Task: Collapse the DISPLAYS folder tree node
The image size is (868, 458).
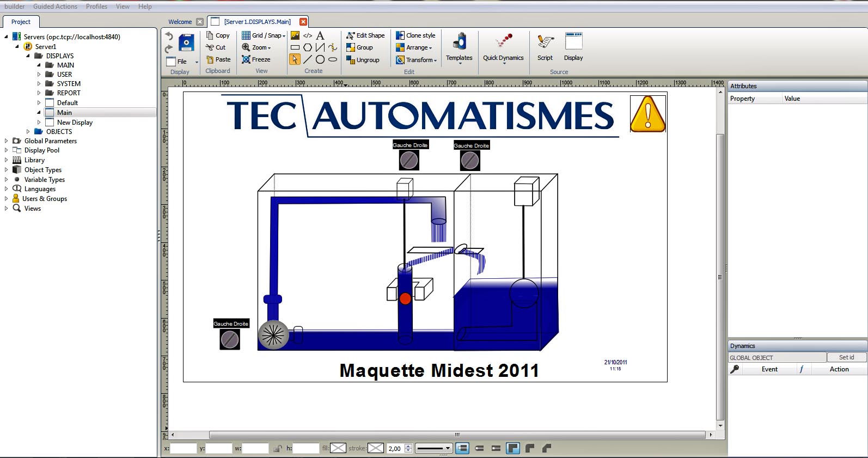Action: (28, 56)
